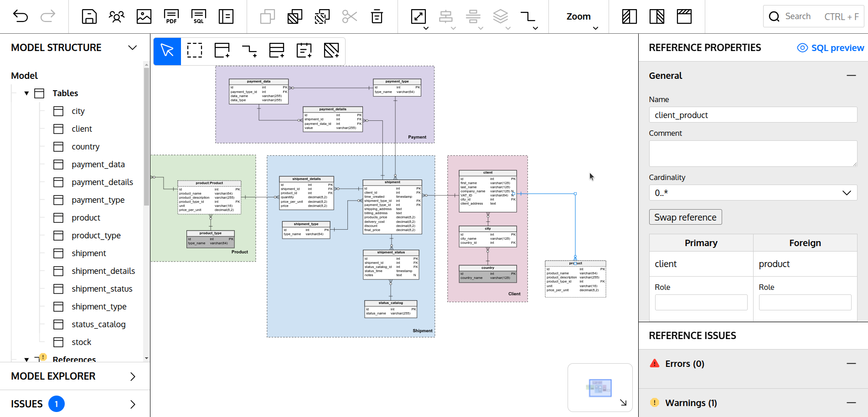Click the Cut scissors icon
Viewport: 868px width, 417px height.
[350, 16]
